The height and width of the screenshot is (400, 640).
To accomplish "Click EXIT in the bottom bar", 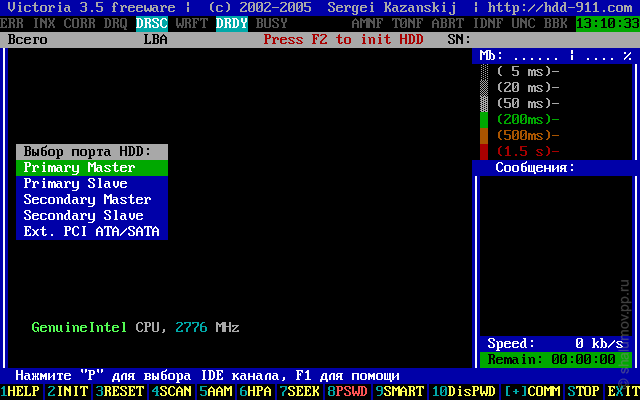I will click(622, 391).
